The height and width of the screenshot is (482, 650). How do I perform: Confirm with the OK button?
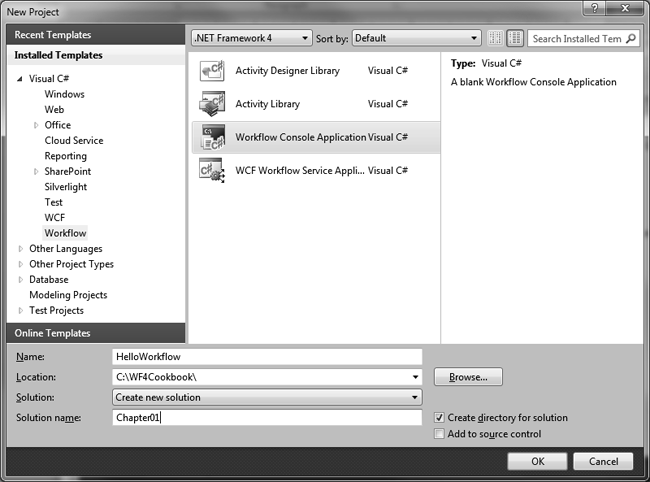coord(537,461)
